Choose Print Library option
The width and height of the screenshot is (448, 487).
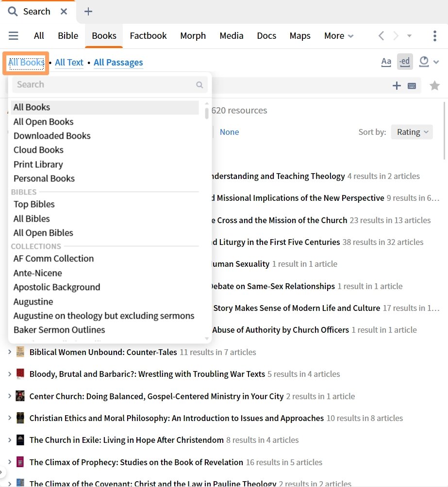click(x=38, y=164)
